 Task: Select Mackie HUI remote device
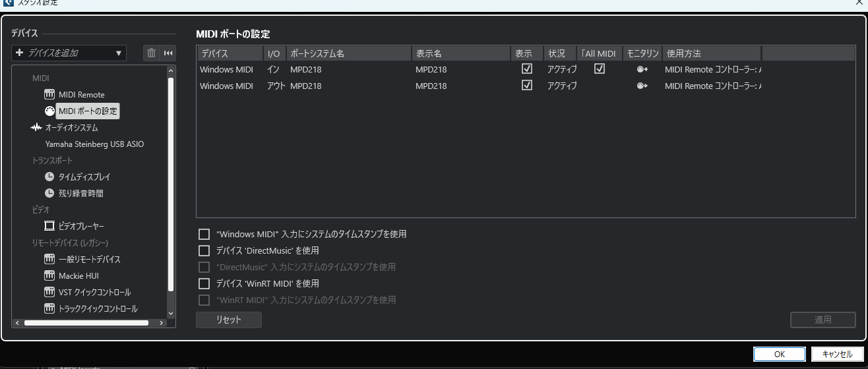click(78, 275)
